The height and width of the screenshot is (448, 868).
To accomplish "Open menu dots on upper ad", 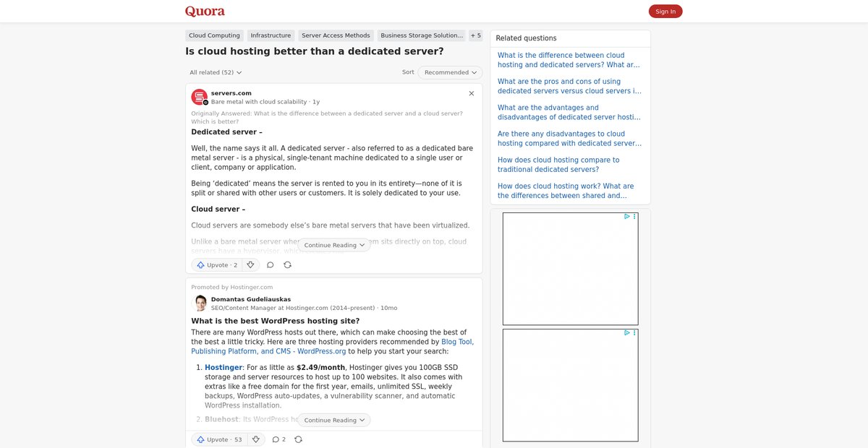I will point(634,216).
